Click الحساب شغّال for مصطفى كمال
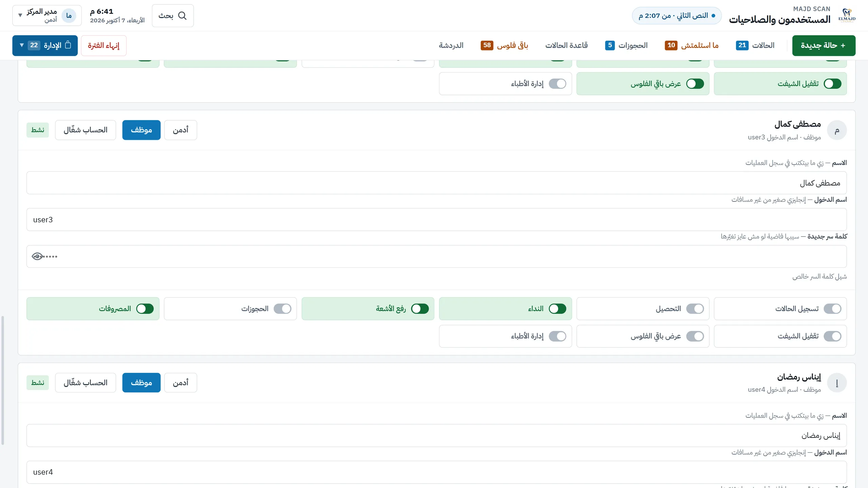 pyautogui.click(x=85, y=130)
